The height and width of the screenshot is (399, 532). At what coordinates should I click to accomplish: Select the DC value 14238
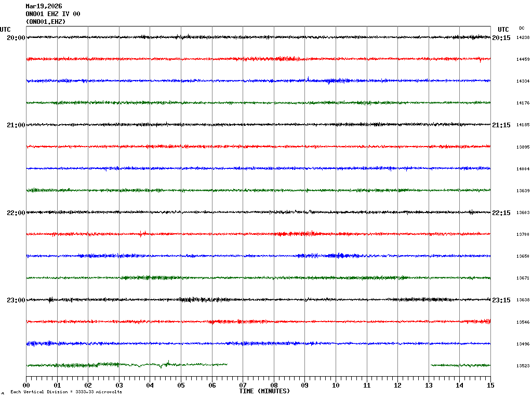point(523,38)
